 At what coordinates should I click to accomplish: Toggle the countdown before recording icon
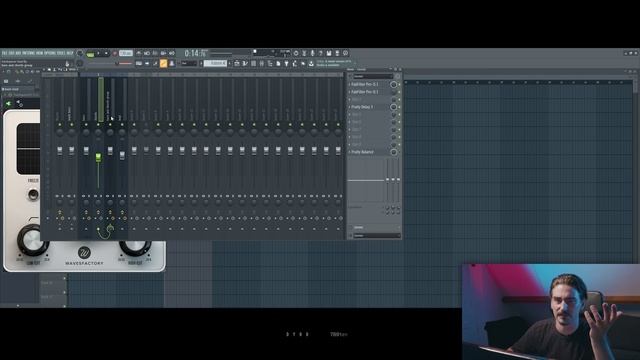tap(154, 53)
